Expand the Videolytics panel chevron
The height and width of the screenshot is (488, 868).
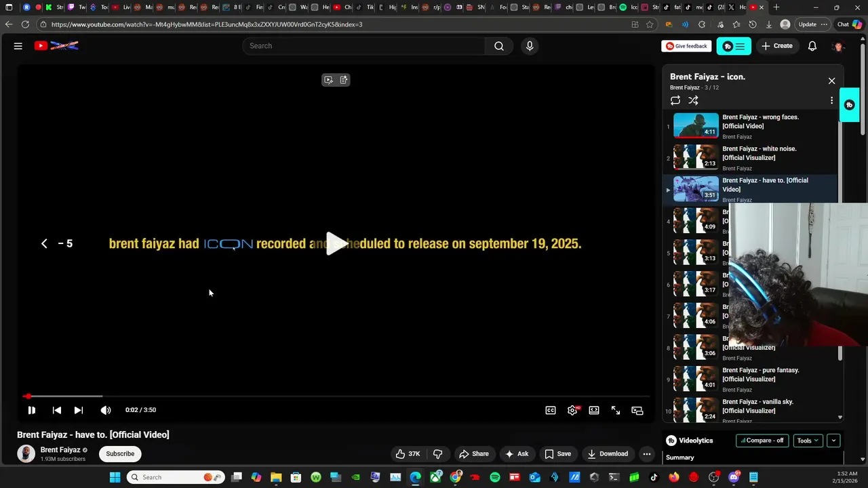click(x=833, y=441)
